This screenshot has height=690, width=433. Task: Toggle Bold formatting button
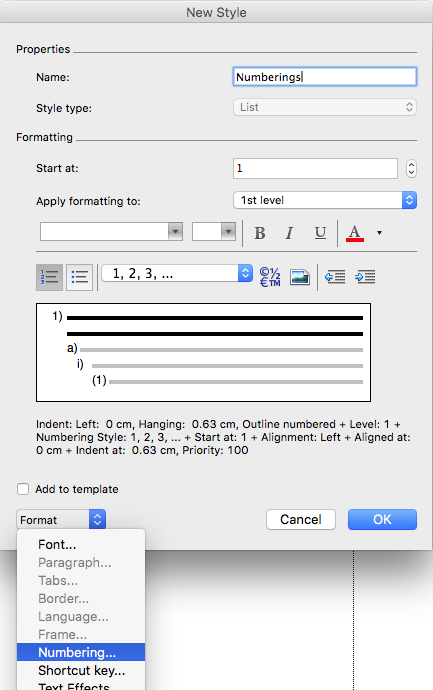[260, 233]
